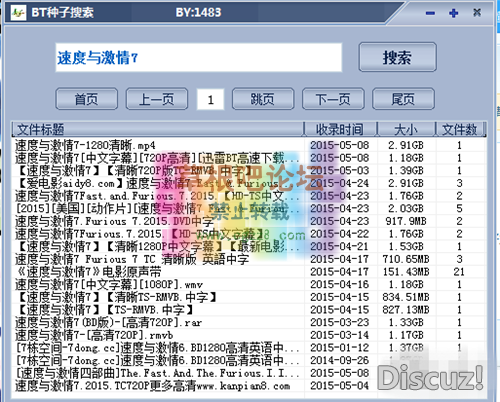
Task: Click the search box containing 速度与激情7
Action: click(199, 57)
